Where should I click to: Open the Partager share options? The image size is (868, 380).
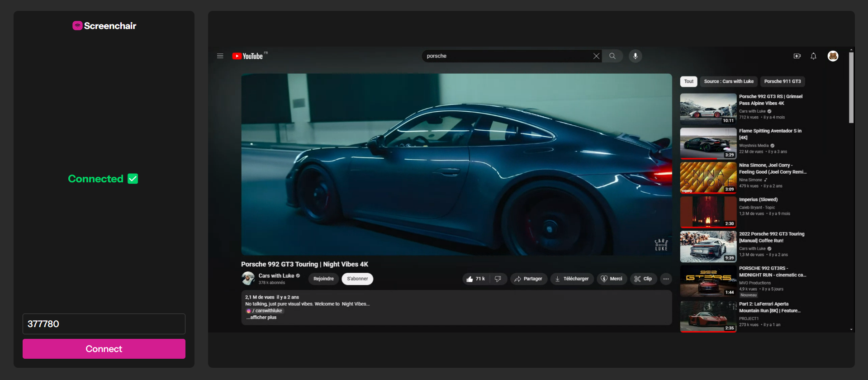coord(528,279)
